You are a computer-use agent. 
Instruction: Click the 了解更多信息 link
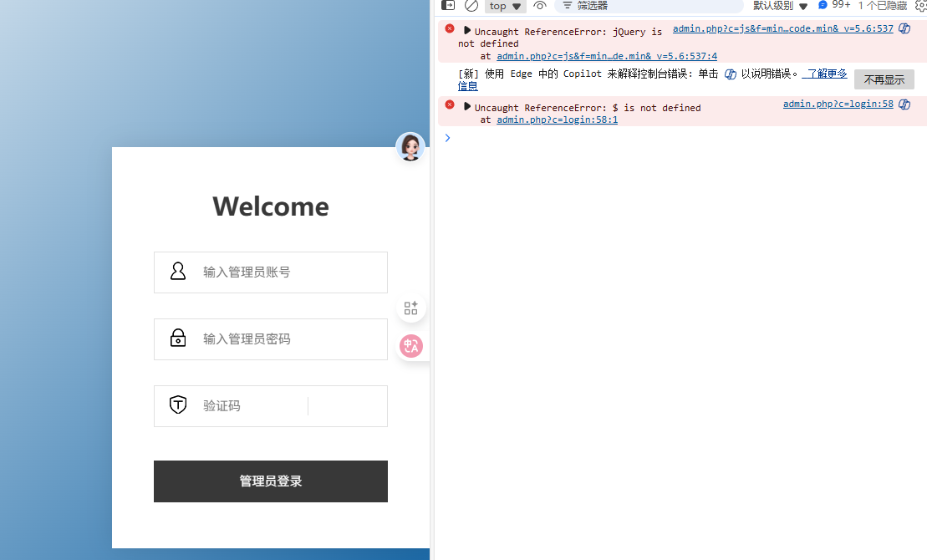tap(823, 74)
